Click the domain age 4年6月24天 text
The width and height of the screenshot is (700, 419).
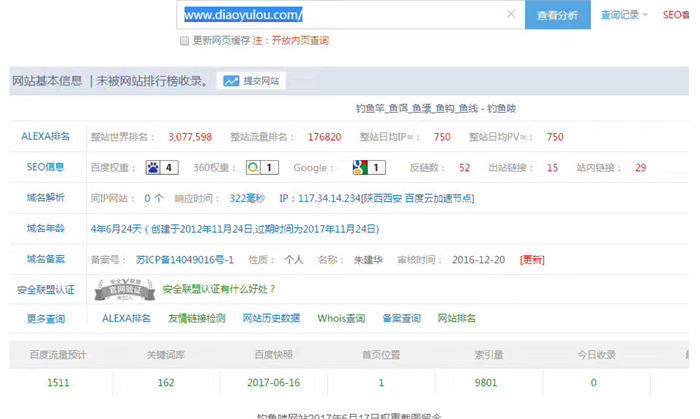pos(116,229)
